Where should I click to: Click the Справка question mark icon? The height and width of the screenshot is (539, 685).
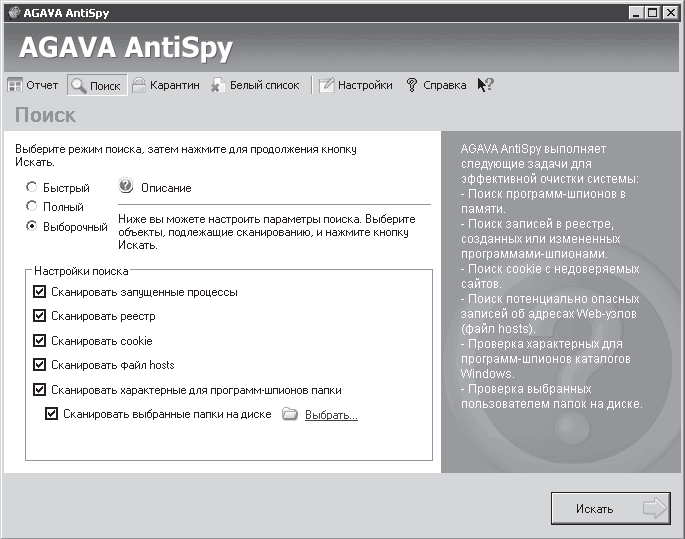[411, 86]
